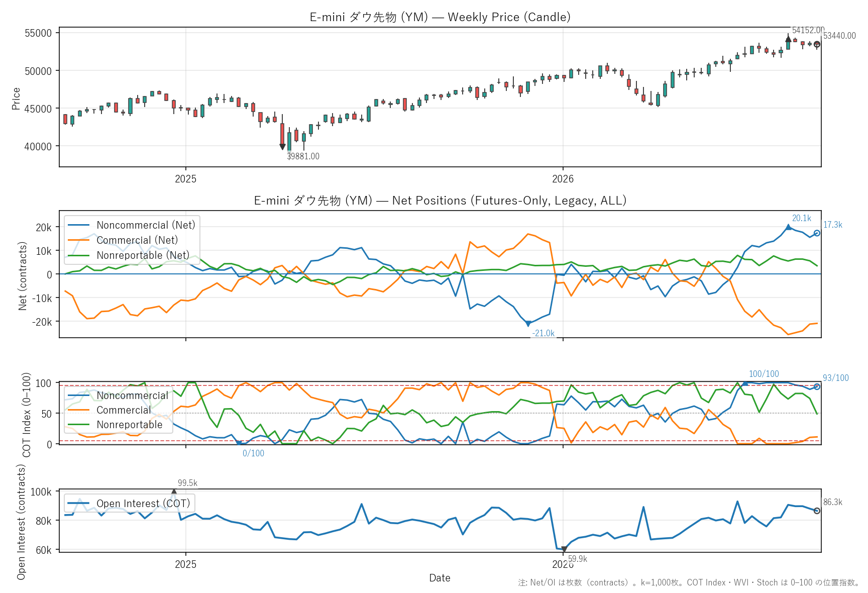The height and width of the screenshot is (593, 868).
Task: Click the 20.1k noncommercial net peak marker
Action: [788, 227]
